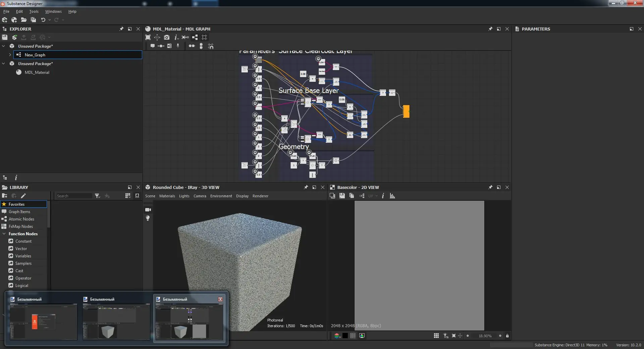Screen dimensions: 644x349
Task: Collapse the first Unsaved Package
Action: pyautogui.click(x=4, y=46)
